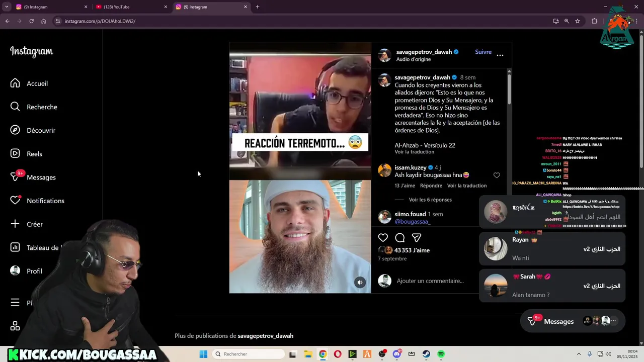The image size is (644, 362).
Task: Show hidden system tray icons
Action: tap(579, 354)
